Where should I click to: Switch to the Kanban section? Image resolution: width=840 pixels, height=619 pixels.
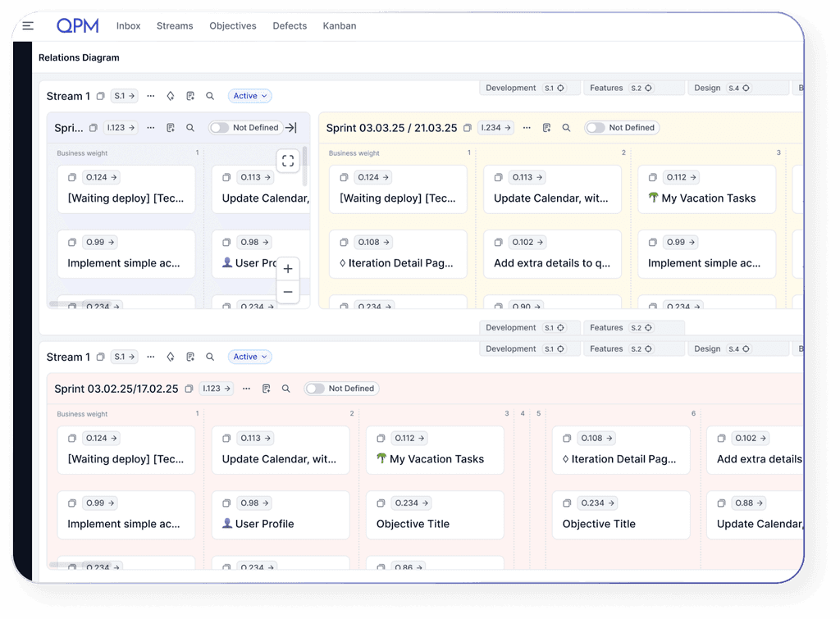click(339, 25)
